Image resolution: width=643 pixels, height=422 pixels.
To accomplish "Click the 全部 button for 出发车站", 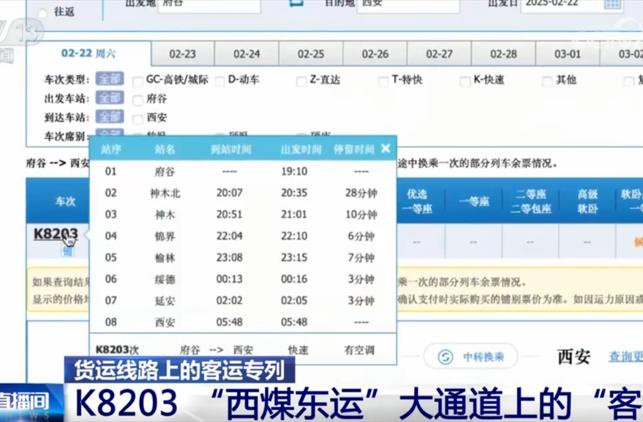I will 109,99.
